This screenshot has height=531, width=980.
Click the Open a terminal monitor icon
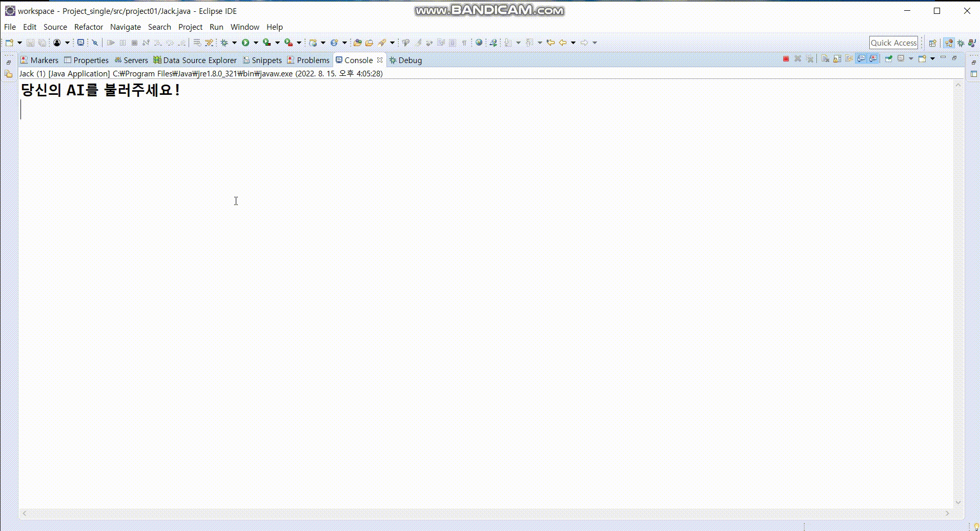click(80, 43)
